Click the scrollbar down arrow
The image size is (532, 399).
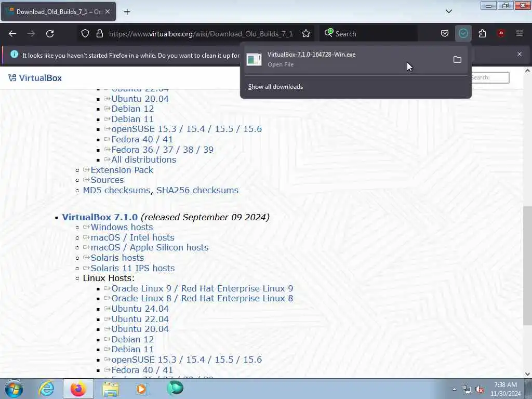[x=527, y=374]
